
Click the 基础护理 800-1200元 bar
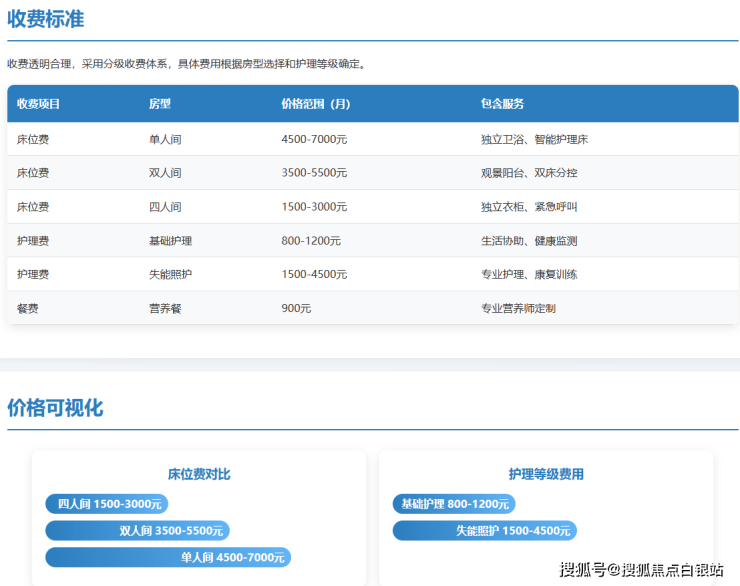(454, 504)
